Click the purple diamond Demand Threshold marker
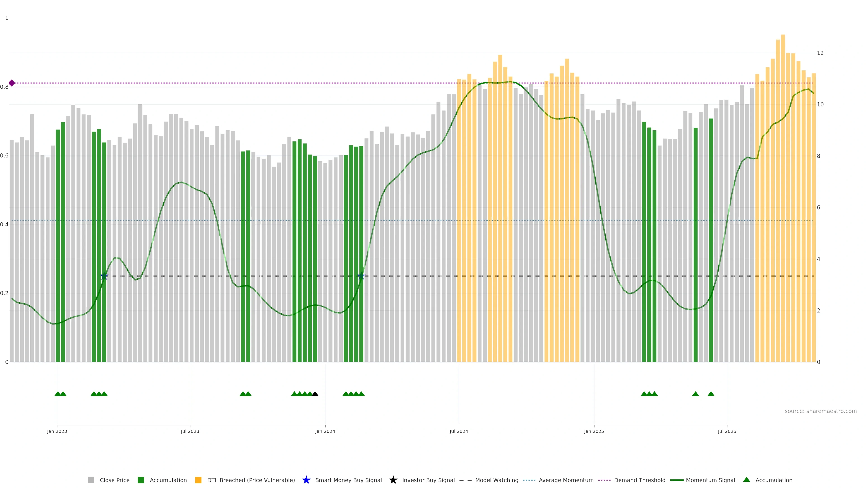The height and width of the screenshot is (488, 868). pyautogui.click(x=12, y=83)
